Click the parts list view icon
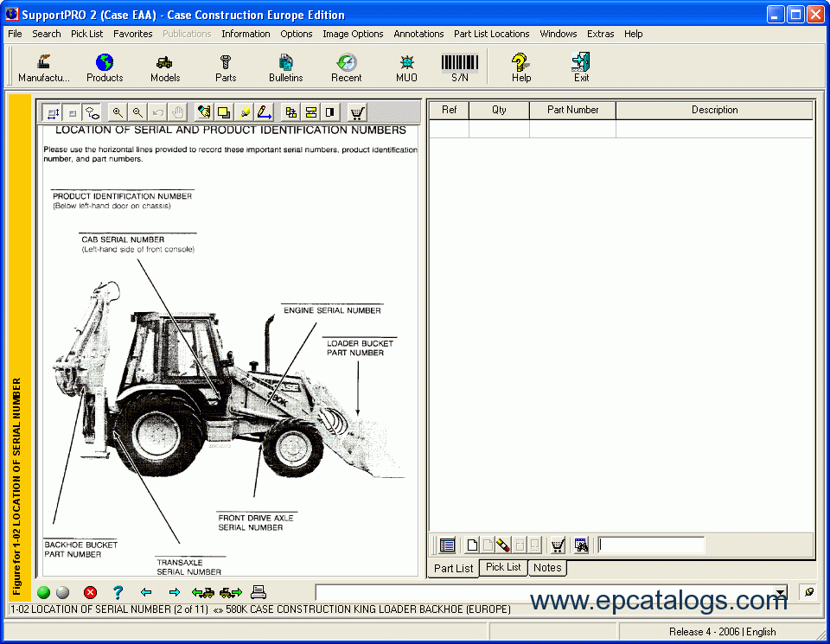Screen dimensions: 830x644 (x=447, y=545)
